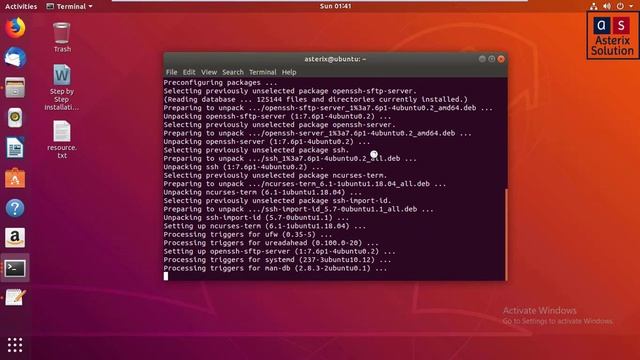This screenshot has width=640, height=360.
Task: Open the terminal Search menu
Action: tap(233, 72)
